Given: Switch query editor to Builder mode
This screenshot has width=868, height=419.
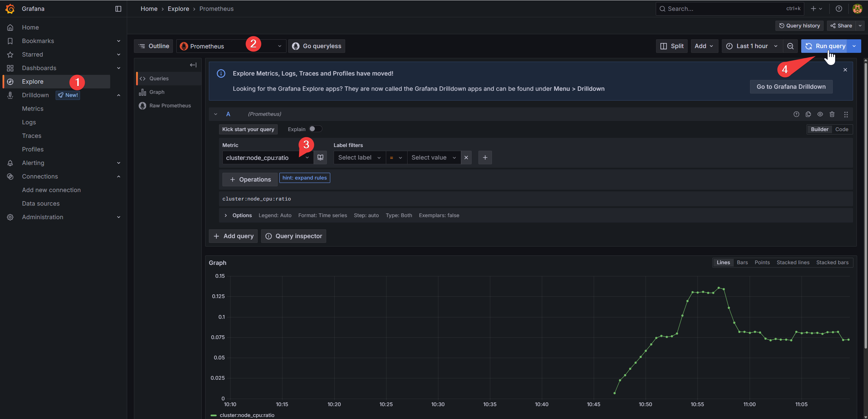Looking at the screenshot, I should [x=820, y=129].
